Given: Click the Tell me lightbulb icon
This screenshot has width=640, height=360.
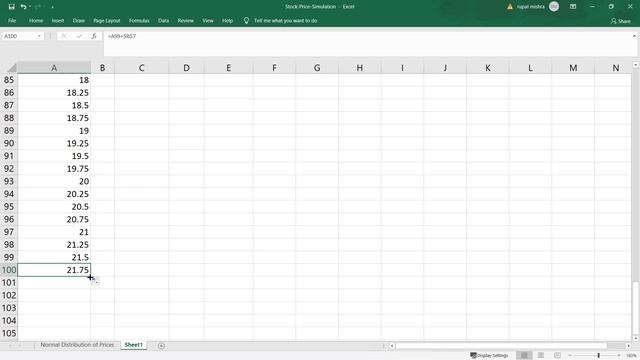Looking at the screenshot, I should click(x=246, y=20).
